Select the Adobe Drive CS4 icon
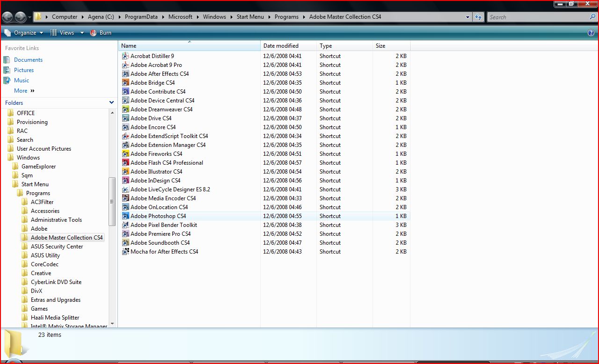 [x=125, y=118]
